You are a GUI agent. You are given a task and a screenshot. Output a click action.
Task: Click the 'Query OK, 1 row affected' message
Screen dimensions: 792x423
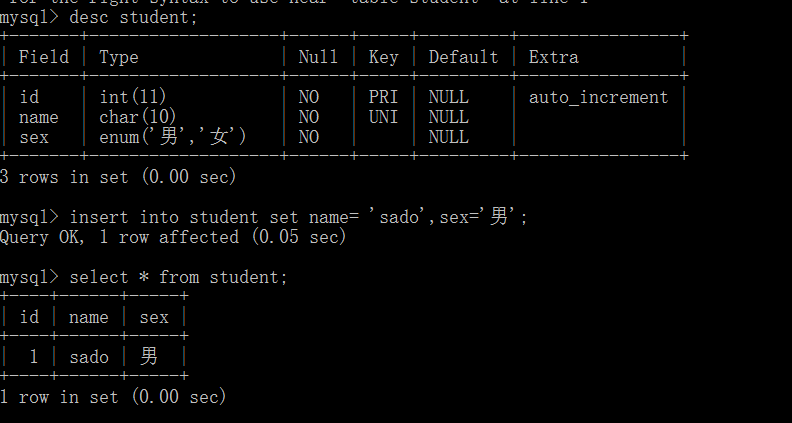[x=119, y=237]
